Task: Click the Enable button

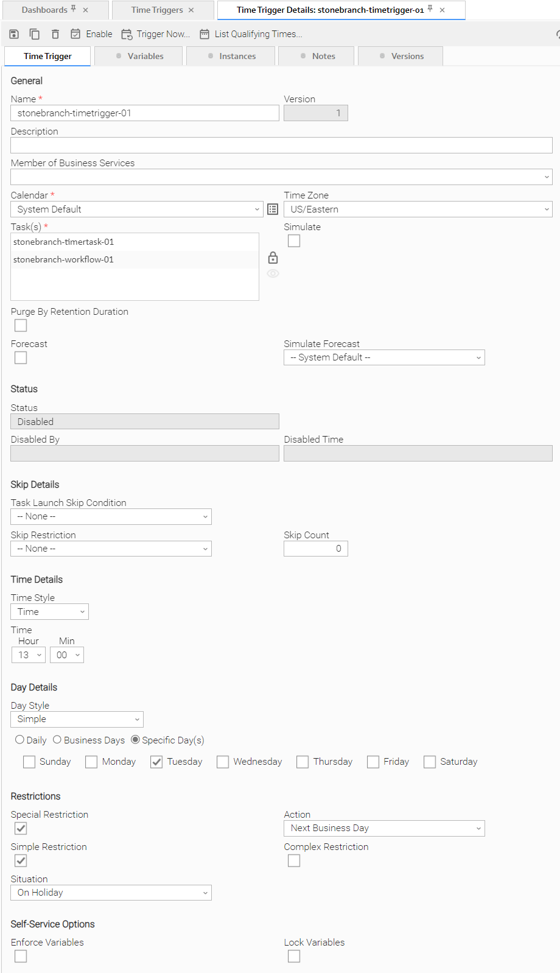Action: click(x=92, y=34)
